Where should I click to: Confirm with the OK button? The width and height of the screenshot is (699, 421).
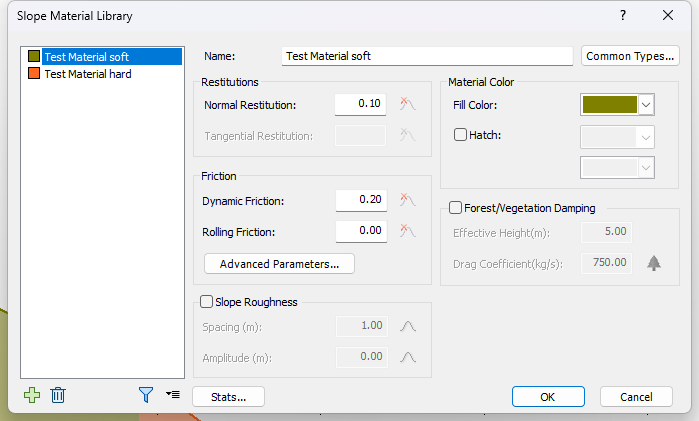[x=548, y=397]
